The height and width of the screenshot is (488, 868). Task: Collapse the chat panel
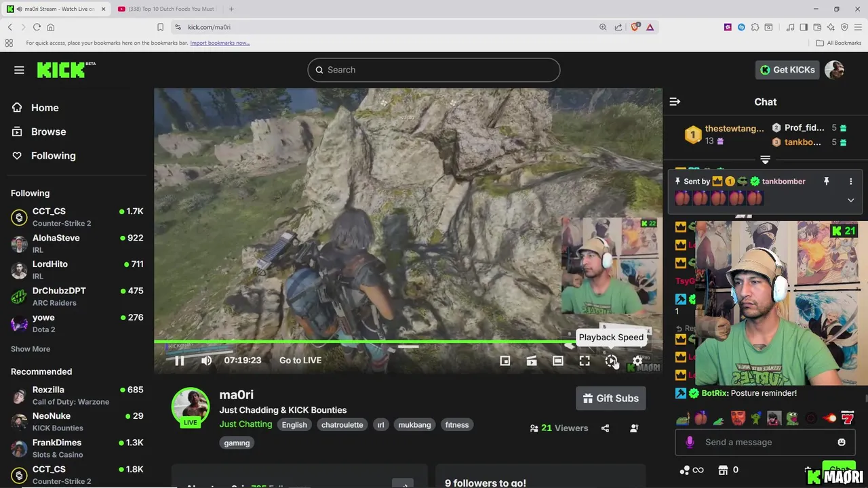[x=675, y=102]
